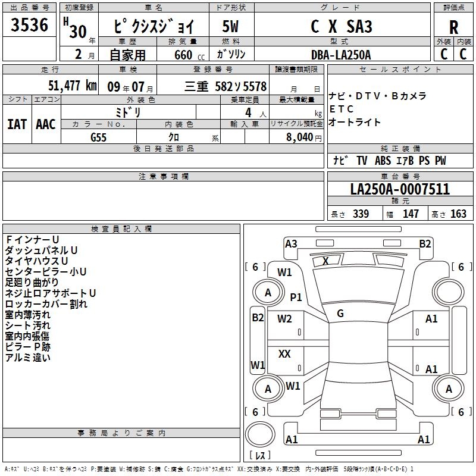Click the color number G55 field
This screenshot has height=476, width=476.
(x=98, y=137)
